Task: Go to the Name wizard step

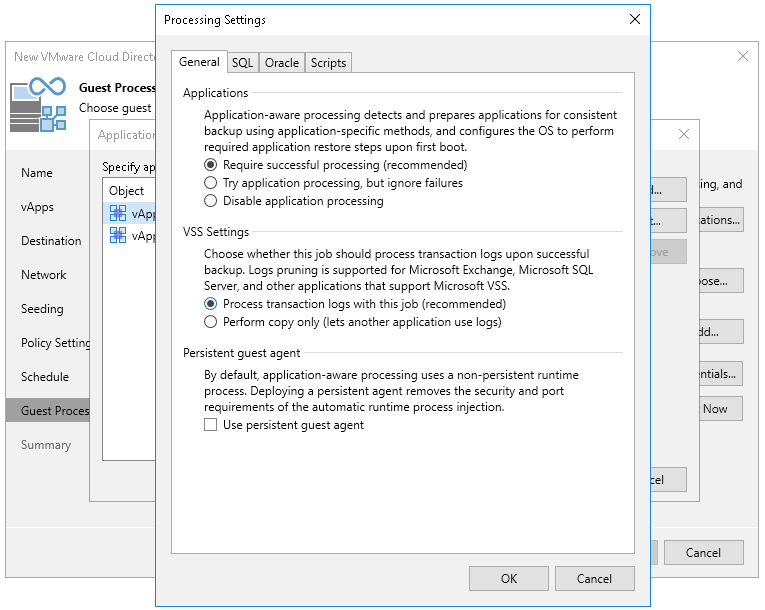Action: [37, 173]
